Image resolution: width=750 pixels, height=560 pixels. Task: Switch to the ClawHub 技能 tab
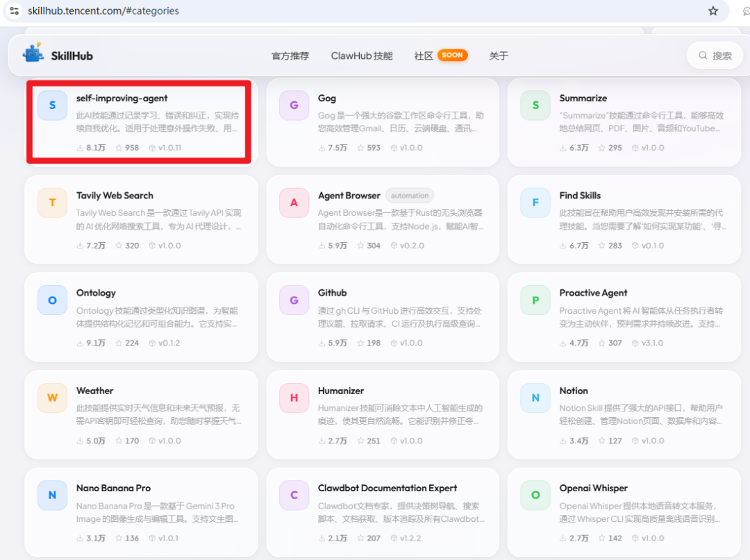tap(361, 56)
